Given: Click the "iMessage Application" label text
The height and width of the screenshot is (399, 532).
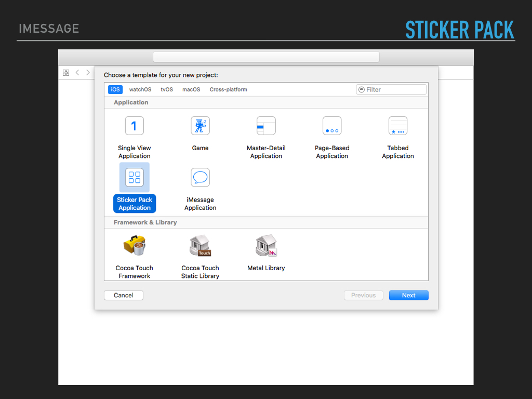Looking at the screenshot, I should (200, 204).
